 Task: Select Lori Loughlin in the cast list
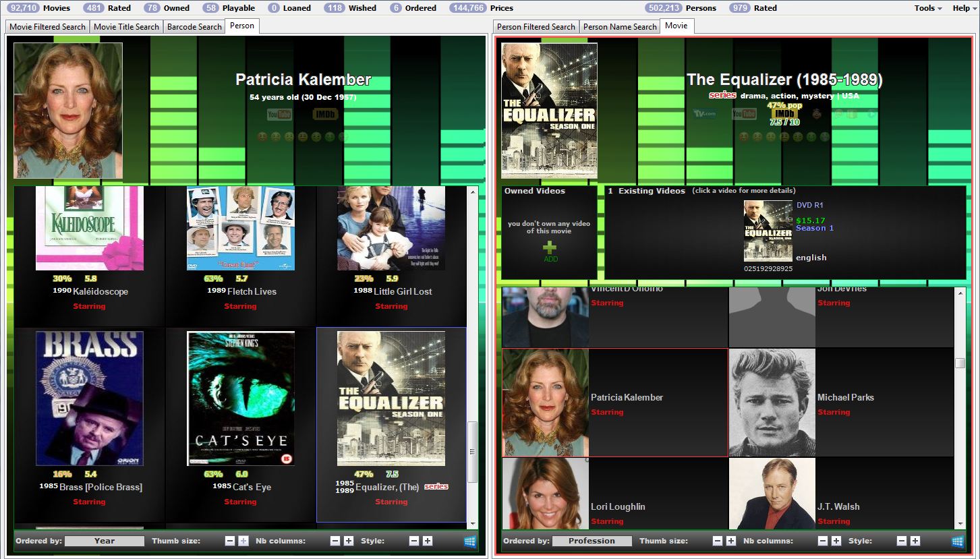[615, 494]
